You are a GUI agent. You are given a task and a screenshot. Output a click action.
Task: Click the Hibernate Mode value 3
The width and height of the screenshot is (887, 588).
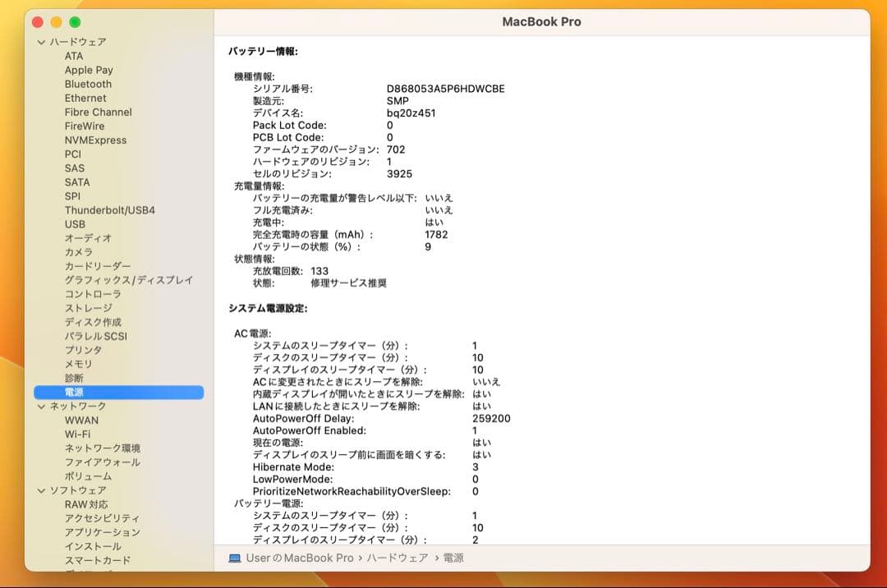click(x=476, y=467)
